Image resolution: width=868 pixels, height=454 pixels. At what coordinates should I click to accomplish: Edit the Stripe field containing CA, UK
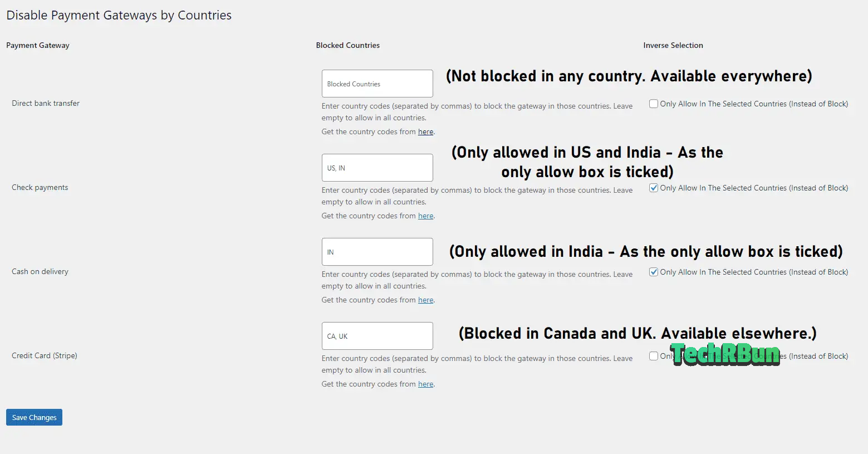[377, 336]
